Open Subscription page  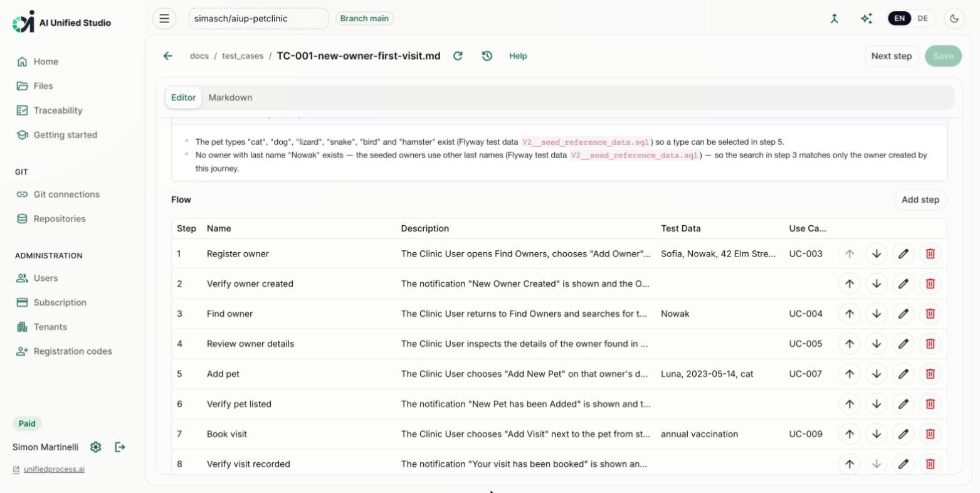point(60,302)
